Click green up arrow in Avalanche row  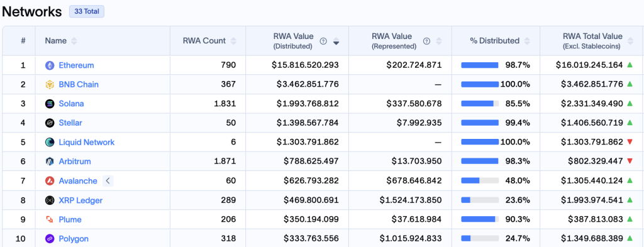(x=630, y=180)
